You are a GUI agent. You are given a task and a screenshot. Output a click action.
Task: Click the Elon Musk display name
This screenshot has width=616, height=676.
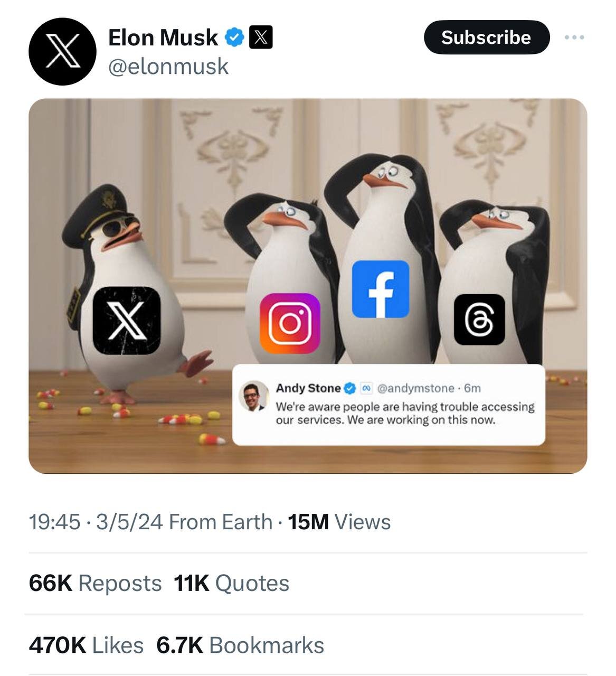click(x=163, y=37)
